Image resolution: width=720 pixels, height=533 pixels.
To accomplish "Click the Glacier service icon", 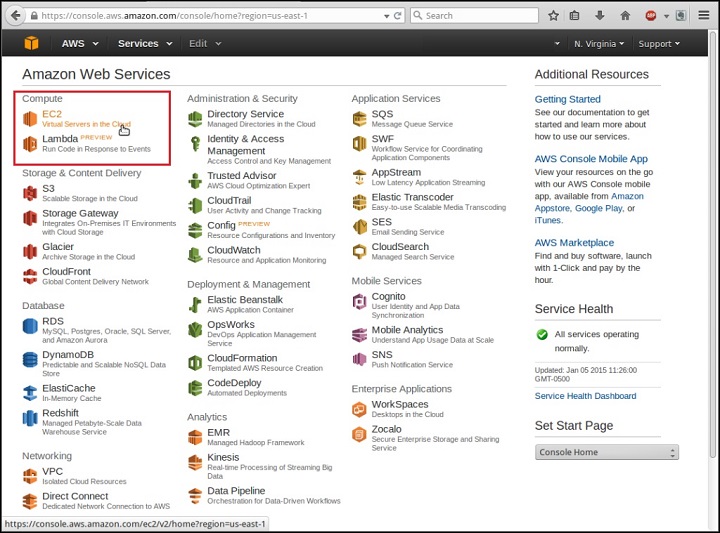I will coord(30,252).
